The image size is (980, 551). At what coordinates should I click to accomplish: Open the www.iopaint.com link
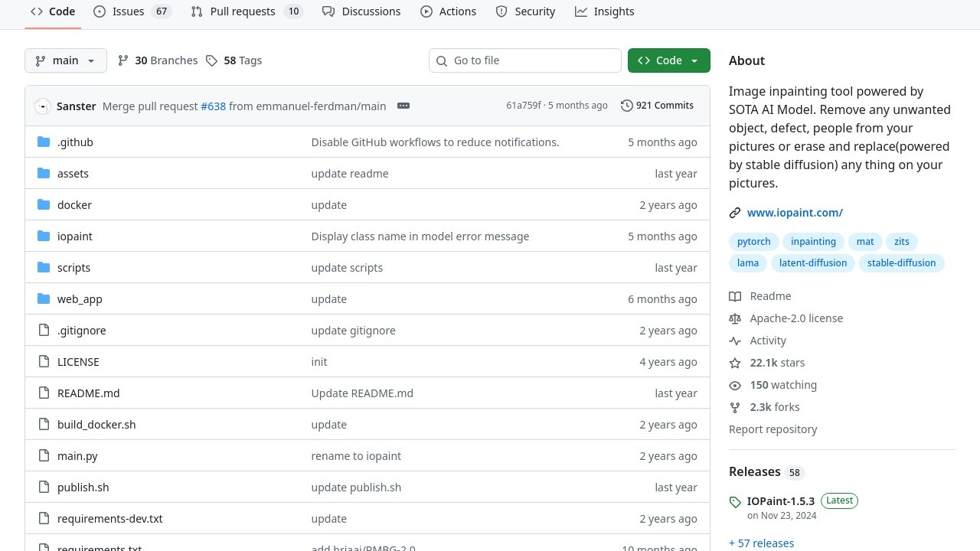(795, 213)
